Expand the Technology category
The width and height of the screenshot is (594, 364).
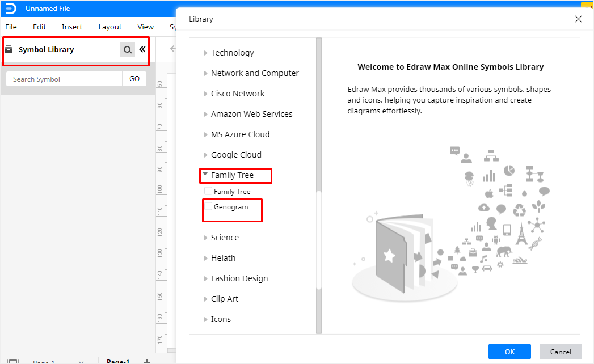coord(206,53)
